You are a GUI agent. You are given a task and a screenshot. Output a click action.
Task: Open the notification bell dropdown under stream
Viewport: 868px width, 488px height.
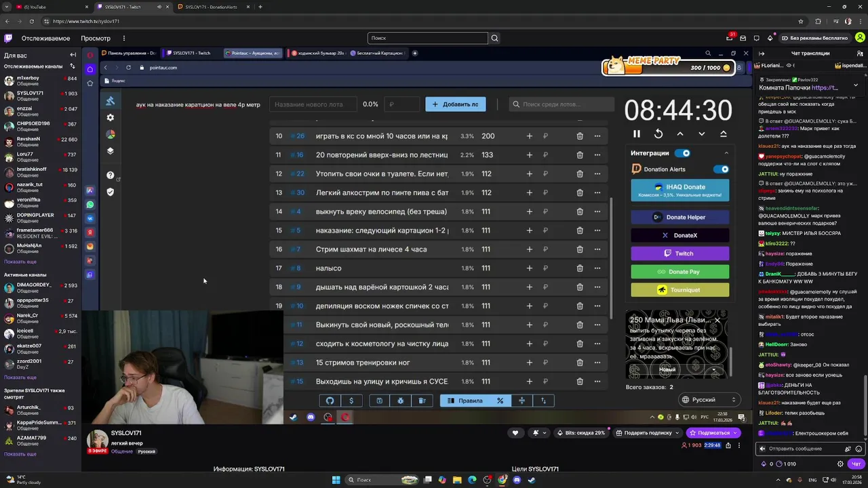(539, 433)
